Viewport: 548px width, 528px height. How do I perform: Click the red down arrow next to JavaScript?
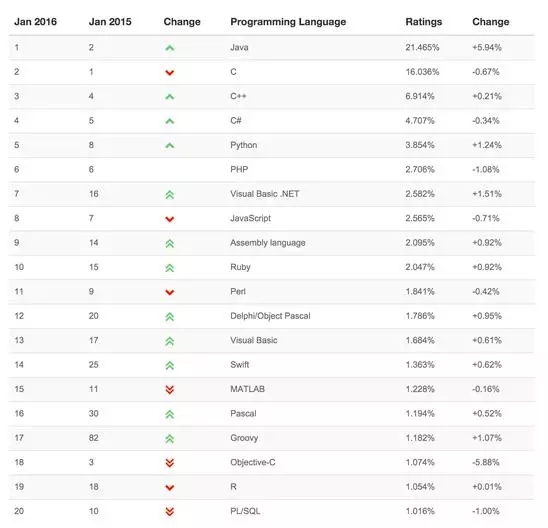point(170,219)
